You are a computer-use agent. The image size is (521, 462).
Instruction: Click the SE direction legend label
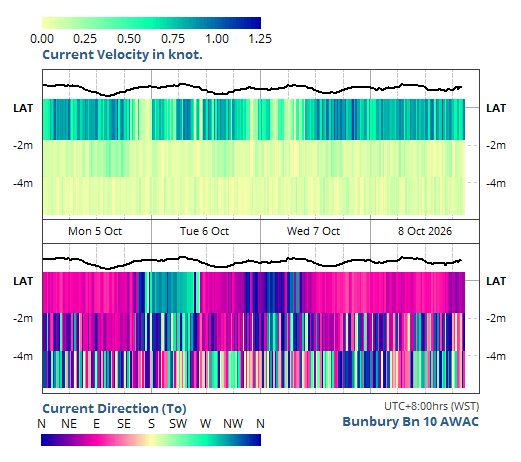point(124,424)
